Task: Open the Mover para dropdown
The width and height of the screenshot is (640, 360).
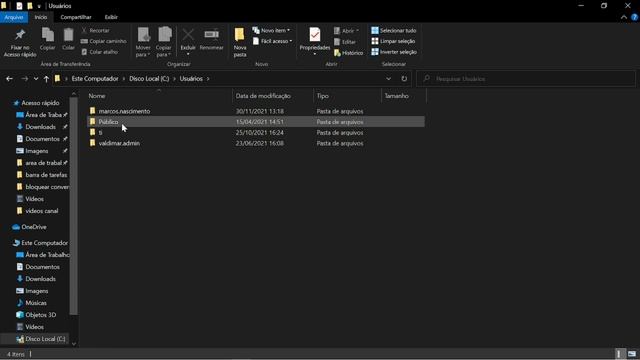Action: click(143, 42)
